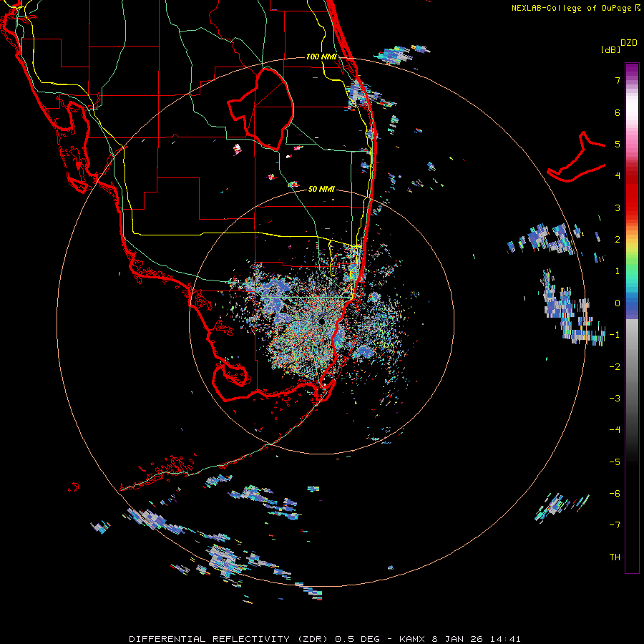
Task: Click the 5 value on color scale
Action: coord(618,144)
